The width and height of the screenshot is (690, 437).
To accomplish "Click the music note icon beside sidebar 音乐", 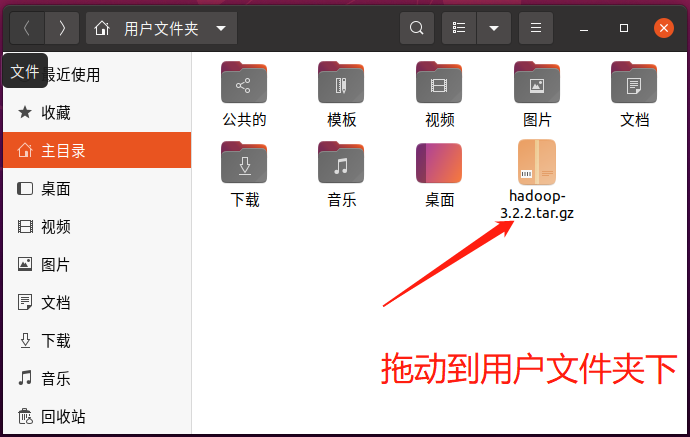I will coord(25,378).
